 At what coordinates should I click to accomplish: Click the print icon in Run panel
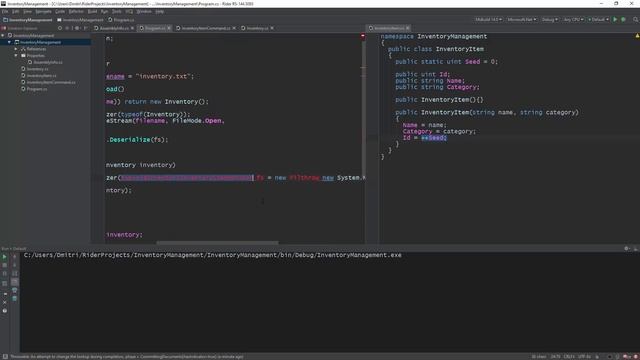pyautogui.click(x=15, y=290)
